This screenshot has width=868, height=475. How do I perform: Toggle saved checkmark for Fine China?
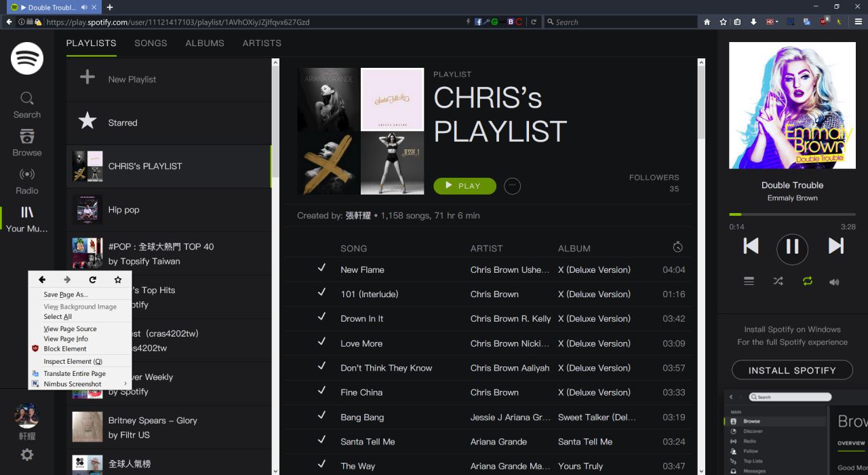322,391
